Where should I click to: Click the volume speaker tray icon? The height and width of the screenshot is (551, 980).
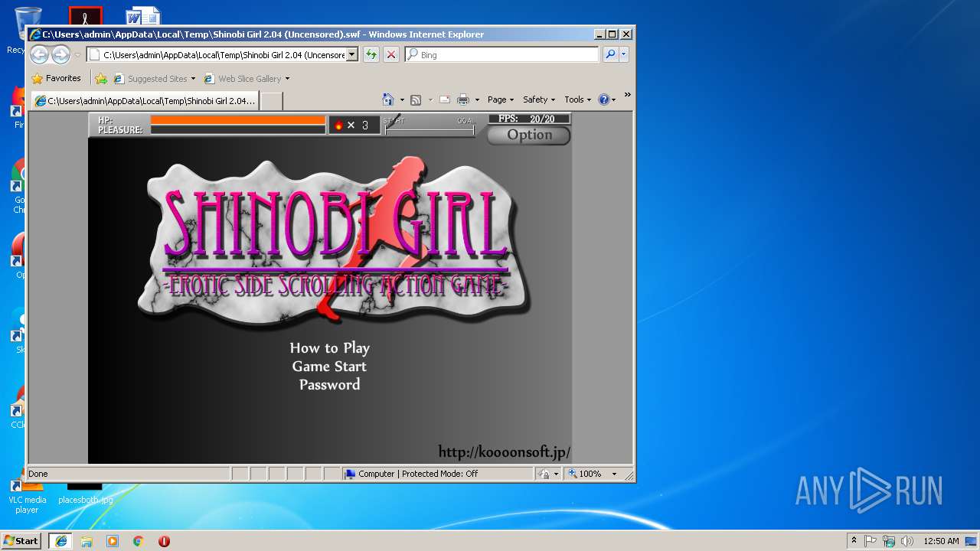[x=907, y=541]
